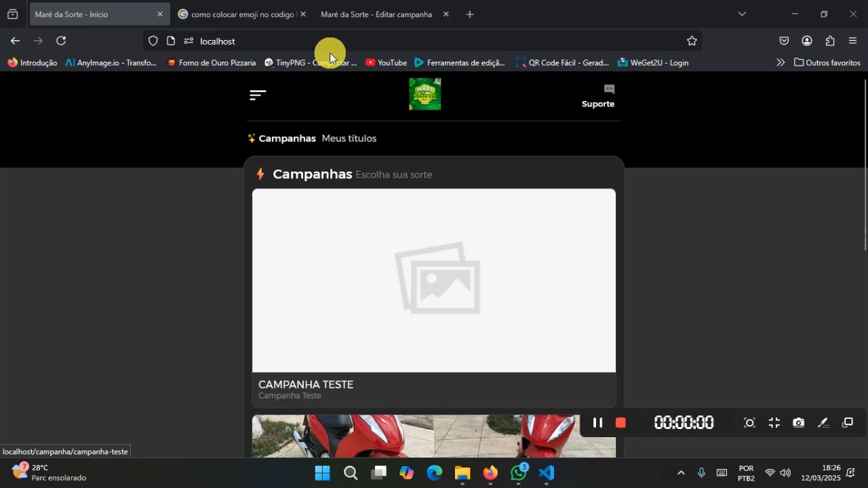Image resolution: width=868 pixels, height=488 pixels.
Task: Open the Firefox account icon
Action: [807, 41]
